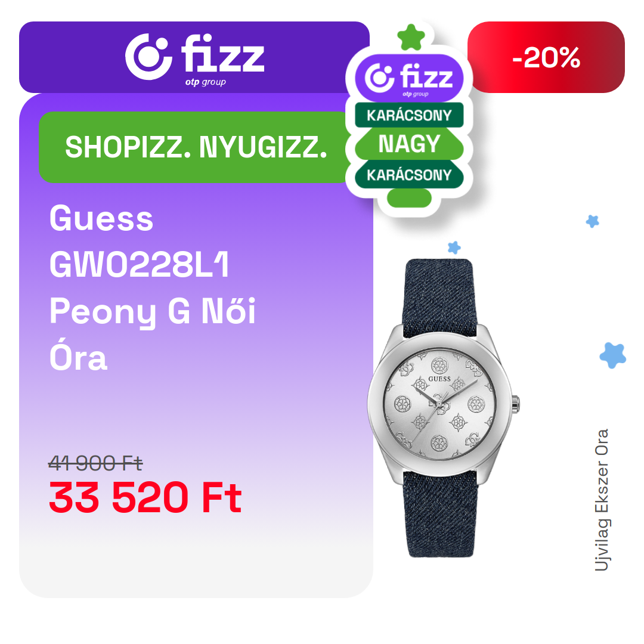Click the Peony G Női text line

pos(153,311)
